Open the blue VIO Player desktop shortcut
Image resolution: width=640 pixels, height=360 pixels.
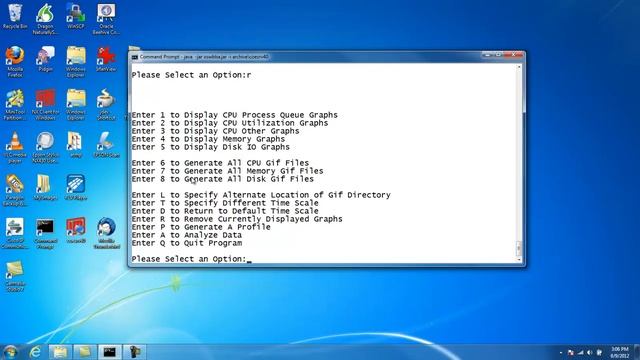(x=76, y=188)
